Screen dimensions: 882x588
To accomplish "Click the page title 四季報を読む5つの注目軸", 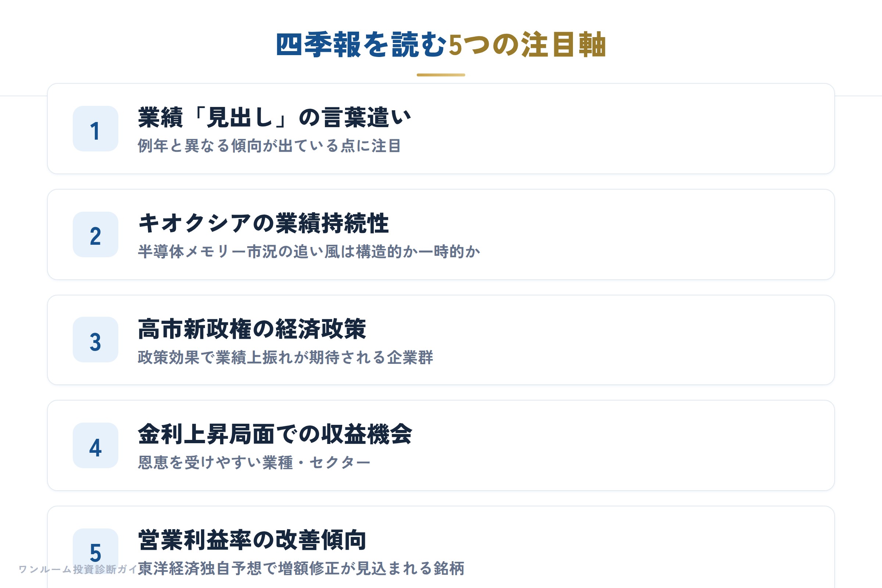I will [441, 44].
